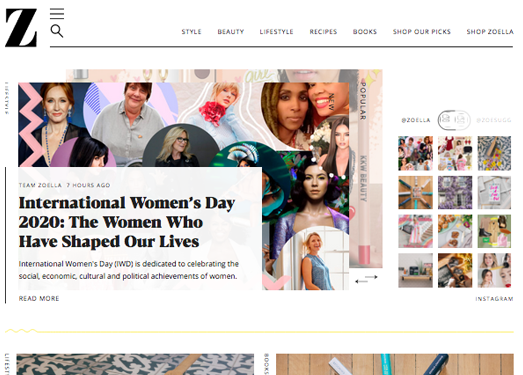Open the radial books Instagram thumbnail
Screen dimensions: 523x375
point(416,193)
